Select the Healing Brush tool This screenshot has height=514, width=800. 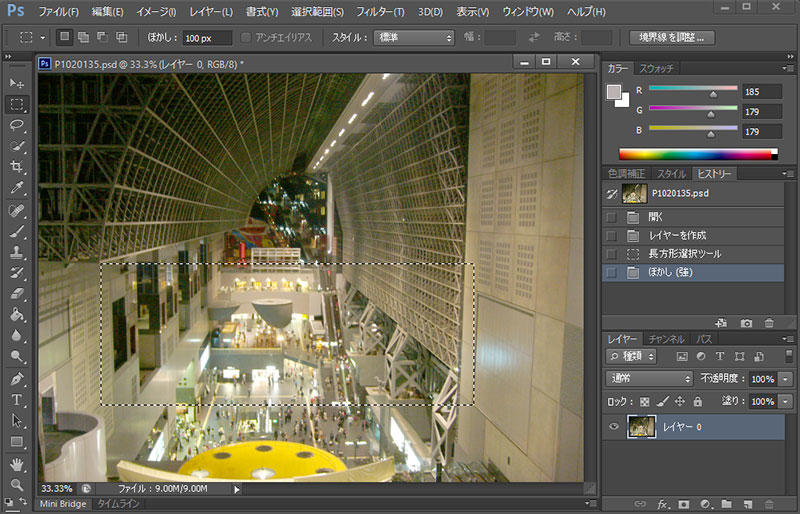click(x=17, y=210)
